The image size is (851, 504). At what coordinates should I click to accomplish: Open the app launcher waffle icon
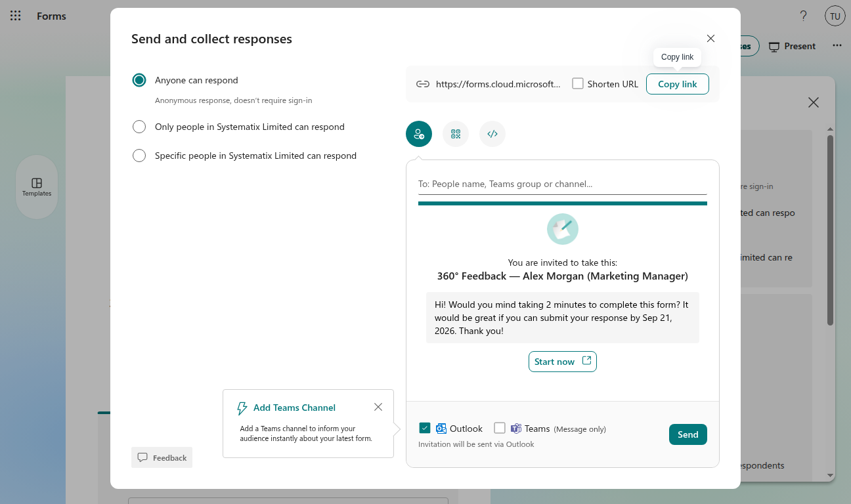pos(16,16)
